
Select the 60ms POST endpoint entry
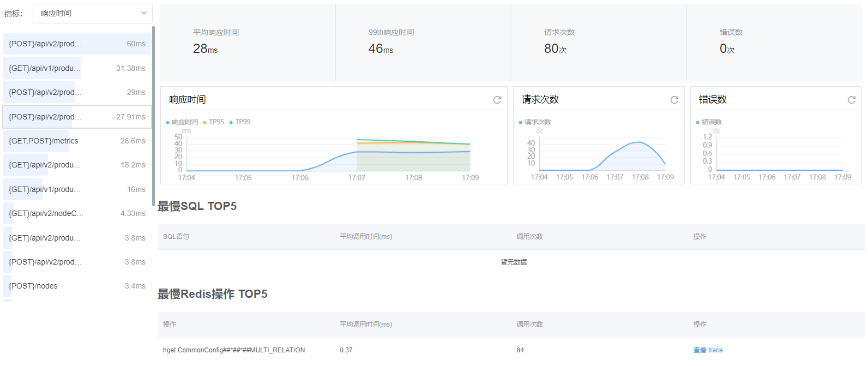pyautogui.click(x=77, y=44)
